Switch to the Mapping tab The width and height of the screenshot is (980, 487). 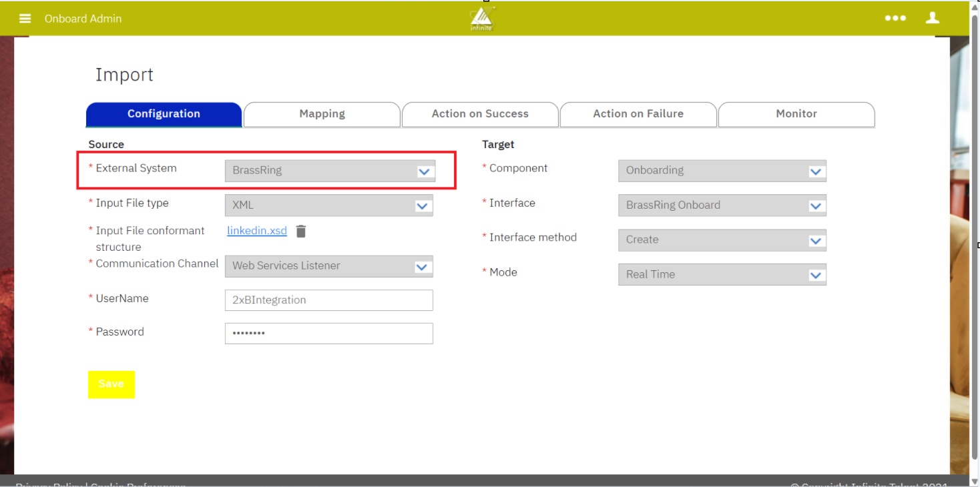point(322,114)
